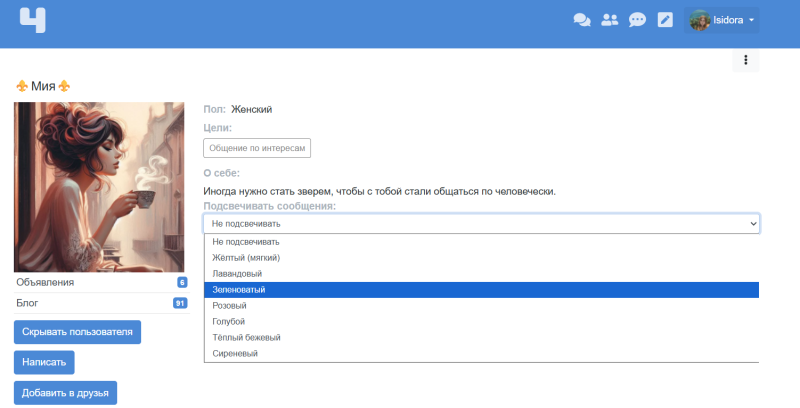Image resolution: width=800 pixels, height=408 pixels.
Task: Open the chats double-bubble icon
Action: click(x=581, y=20)
